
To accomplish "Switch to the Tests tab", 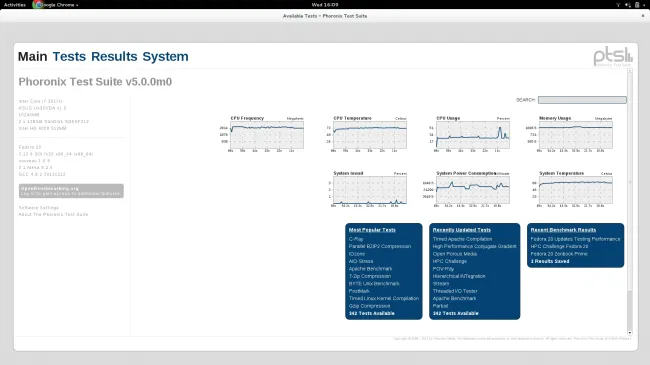I will pos(69,56).
